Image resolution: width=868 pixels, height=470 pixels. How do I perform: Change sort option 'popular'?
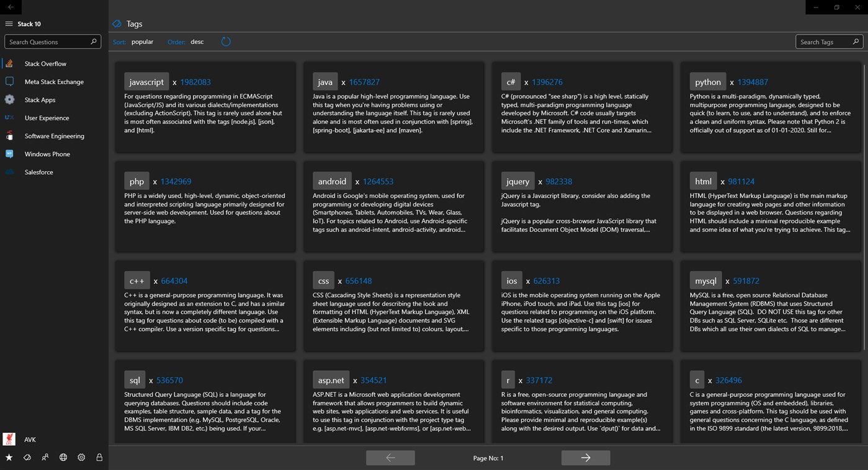click(142, 42)
